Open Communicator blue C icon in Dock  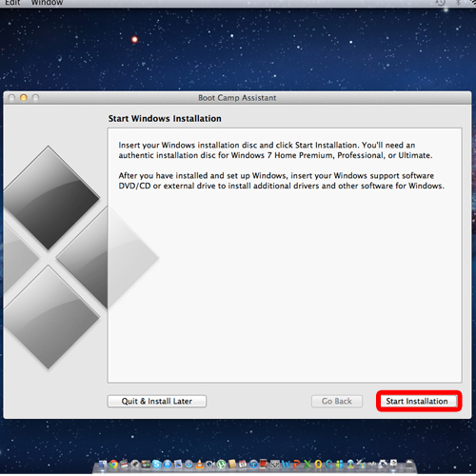[x=328, y=465]
